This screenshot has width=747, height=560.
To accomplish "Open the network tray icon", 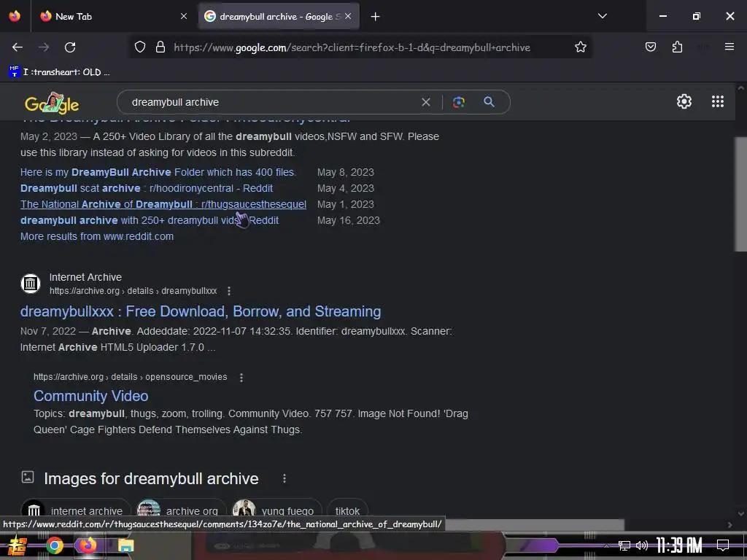I will 624,545.
